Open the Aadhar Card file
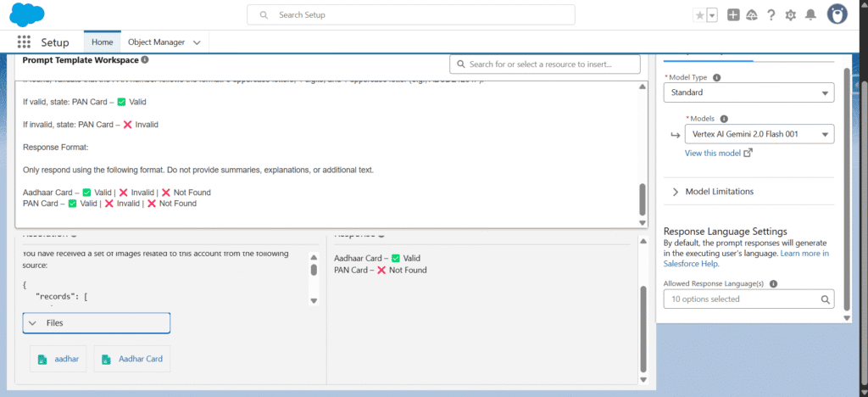The width and height of the screenshot is (868, 397). click(133, 360)
